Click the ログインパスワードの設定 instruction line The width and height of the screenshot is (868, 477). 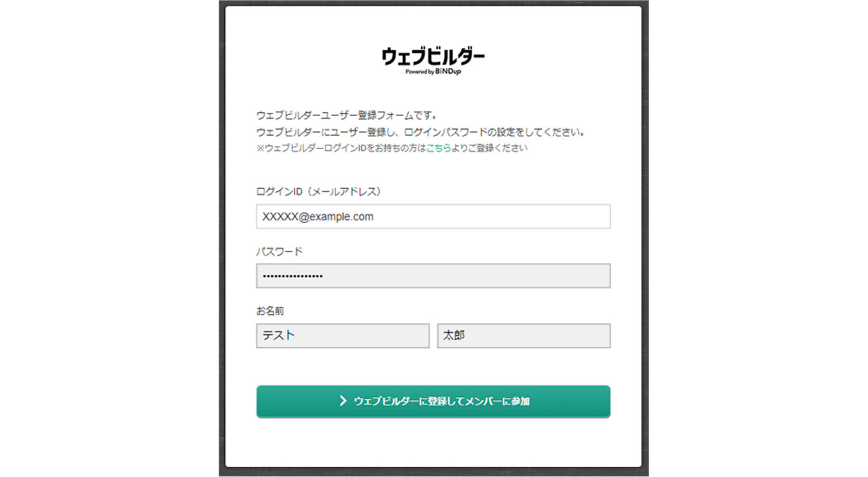coord(421,132)
